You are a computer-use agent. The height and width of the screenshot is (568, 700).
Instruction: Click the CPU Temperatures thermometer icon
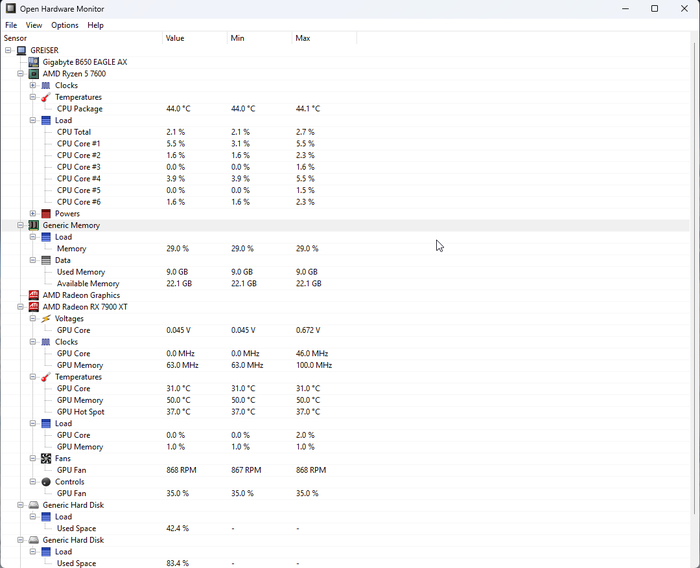pos(46,97)
